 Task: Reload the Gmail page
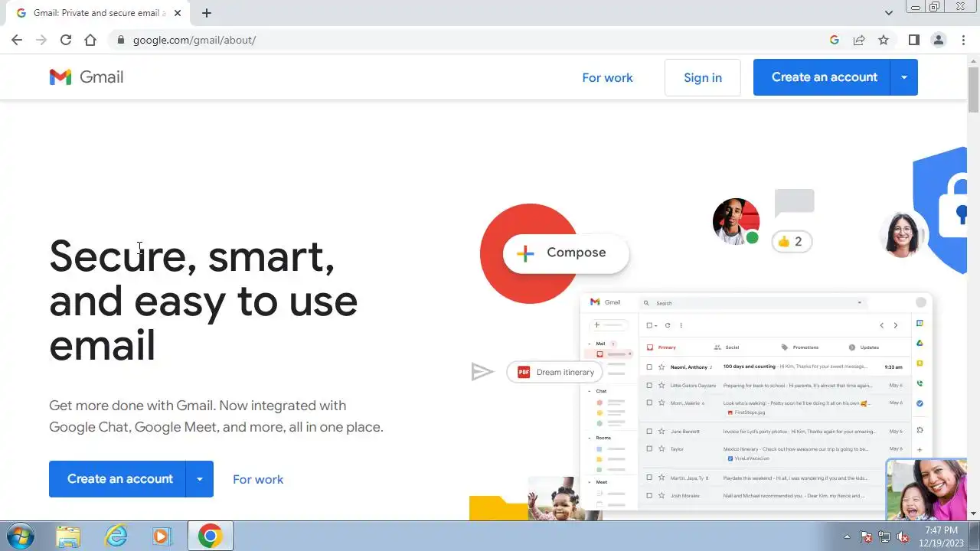(66, 40)
